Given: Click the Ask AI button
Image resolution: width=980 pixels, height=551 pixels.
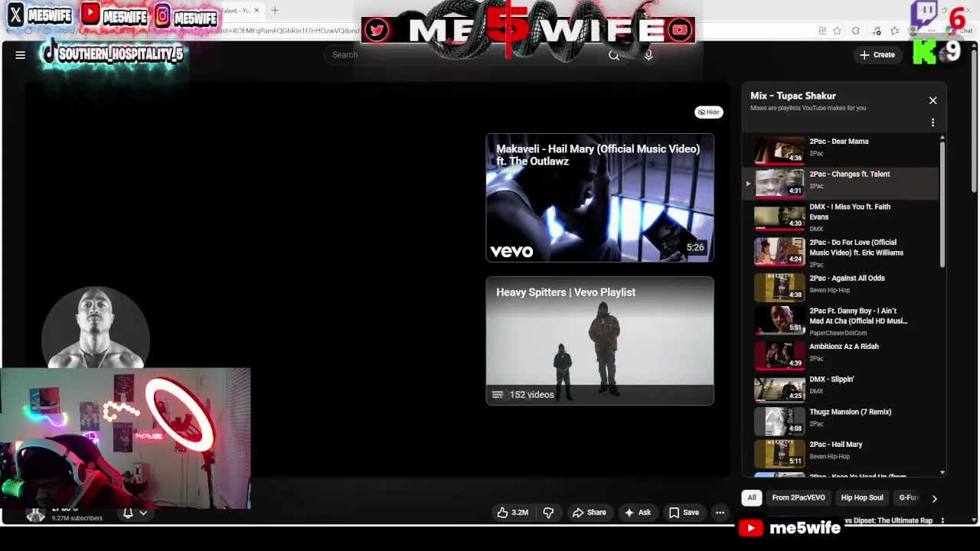Looking at the screenshot, I should click(638, 513).
